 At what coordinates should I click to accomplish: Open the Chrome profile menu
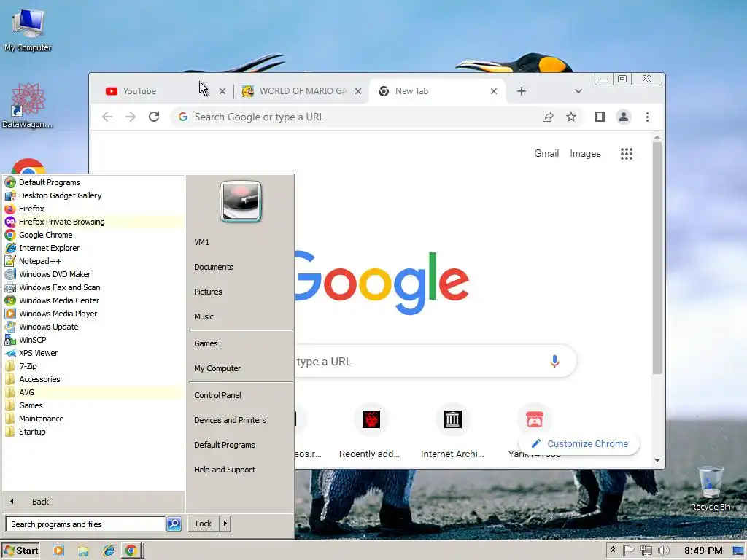coord(623,117)
